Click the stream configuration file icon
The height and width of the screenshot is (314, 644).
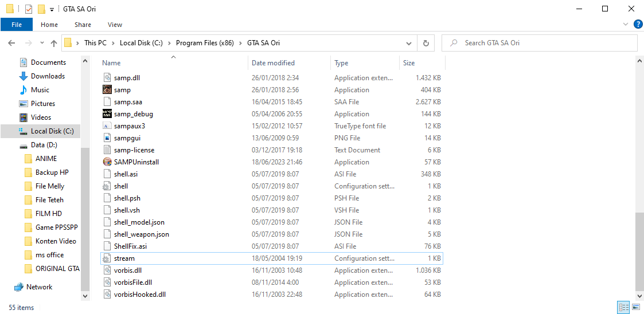pos(107,258)
